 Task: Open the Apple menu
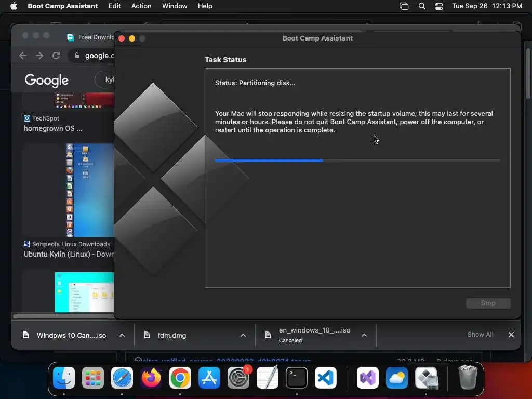14,6
